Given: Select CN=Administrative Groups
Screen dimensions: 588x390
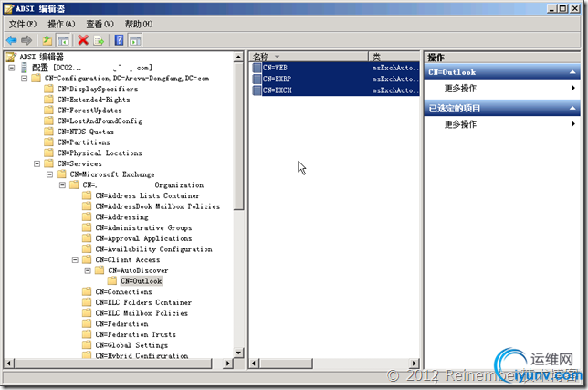Looking at the screenshot, I should 143,227.
